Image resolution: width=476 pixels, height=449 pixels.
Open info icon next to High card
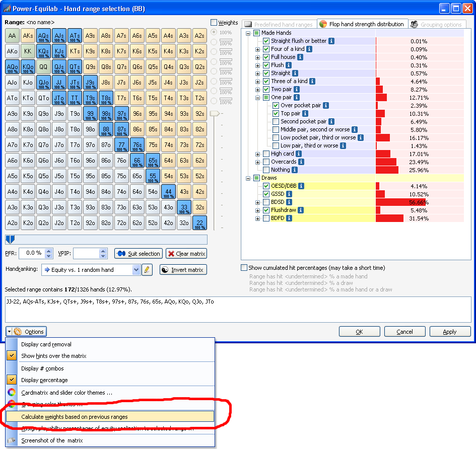pyautogui.click(x=299, y=154)
